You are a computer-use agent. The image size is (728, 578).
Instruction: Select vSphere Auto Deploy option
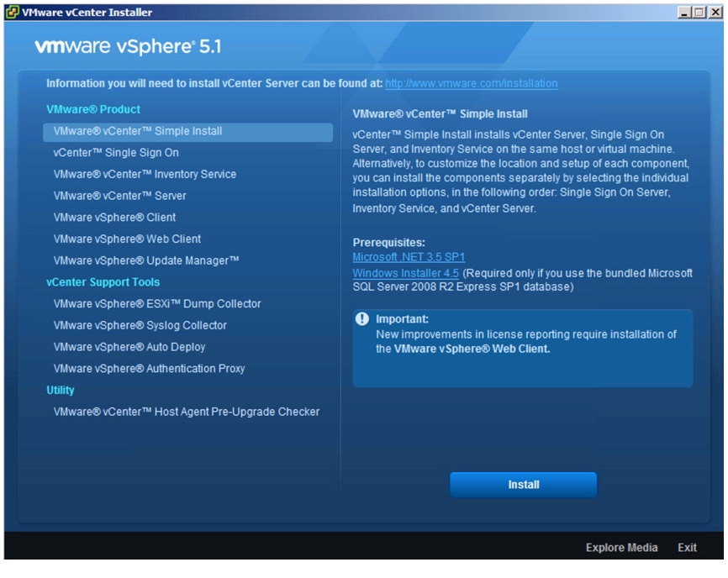point(129,347)
